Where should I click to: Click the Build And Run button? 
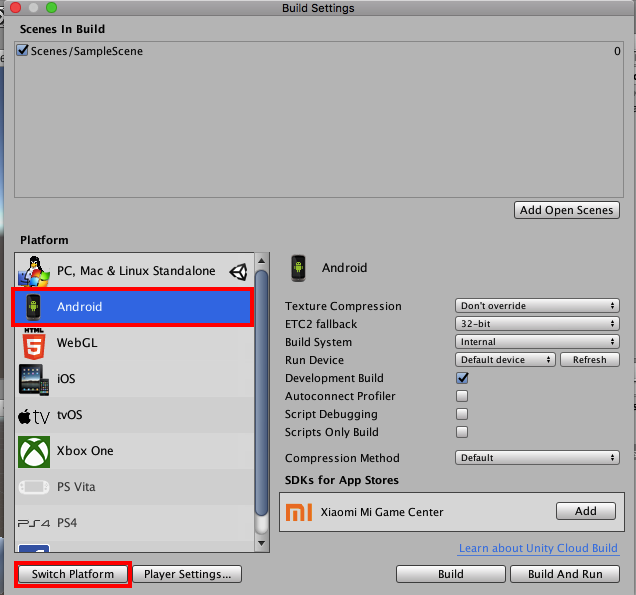click(565, 574)
